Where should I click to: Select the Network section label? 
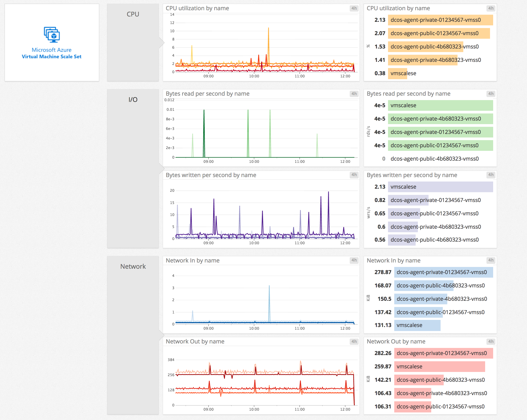pos(133,267)
